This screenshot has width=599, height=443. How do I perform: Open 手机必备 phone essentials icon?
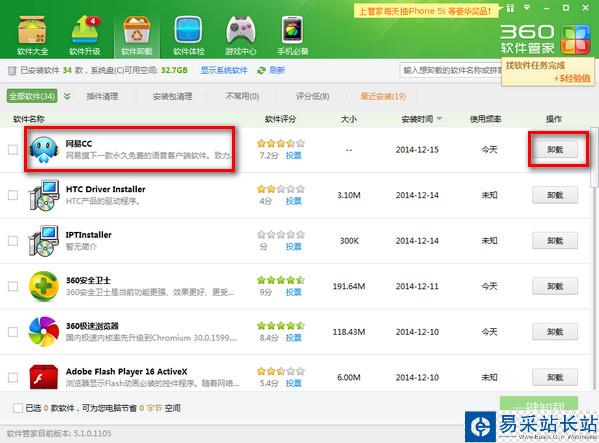coord(293,36)
